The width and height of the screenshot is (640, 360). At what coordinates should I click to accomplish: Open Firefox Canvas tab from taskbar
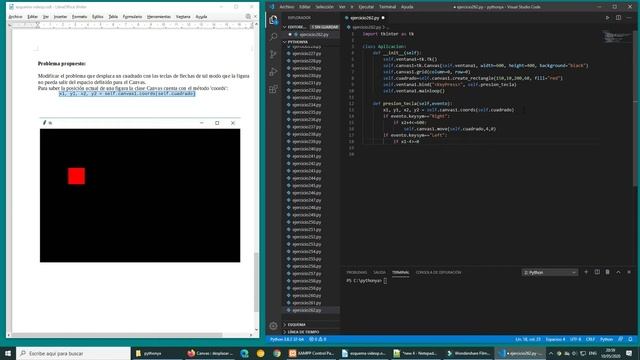(210, 353)
